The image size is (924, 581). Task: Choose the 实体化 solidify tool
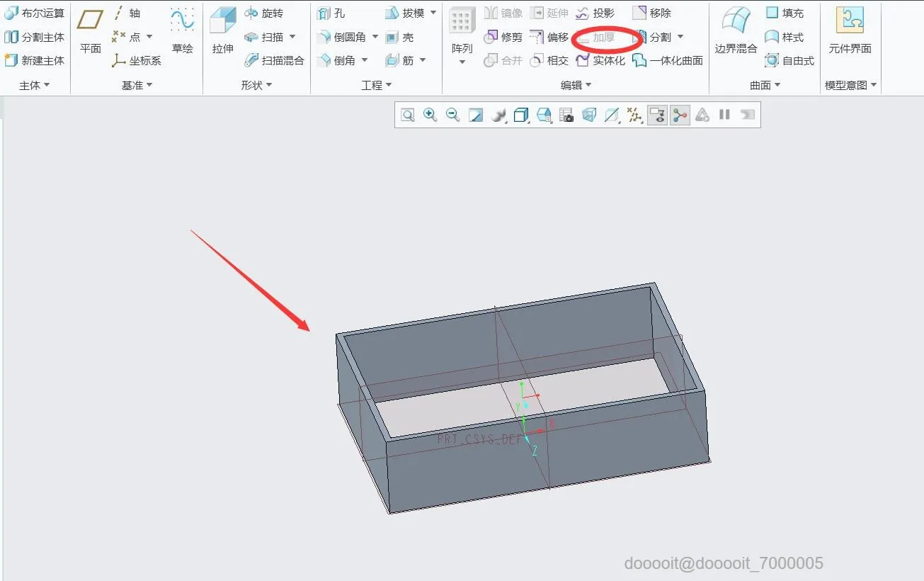click(x=600, y=60)
